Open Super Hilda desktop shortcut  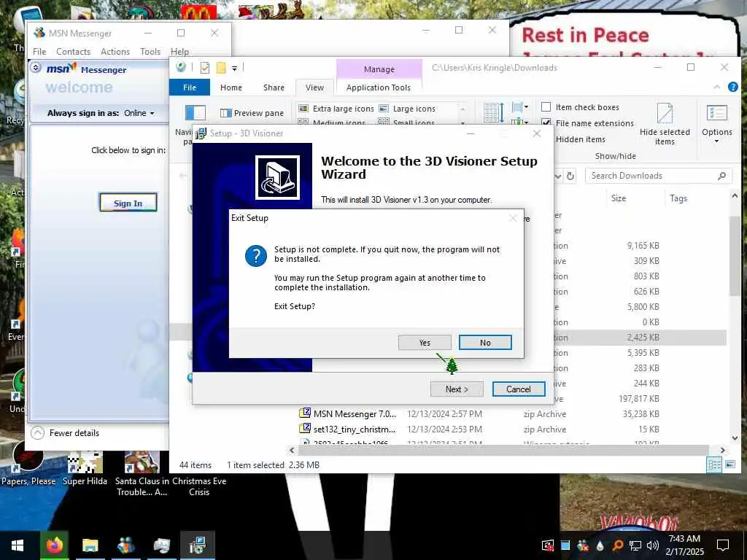pyautogui.click(x=85, y=468)
